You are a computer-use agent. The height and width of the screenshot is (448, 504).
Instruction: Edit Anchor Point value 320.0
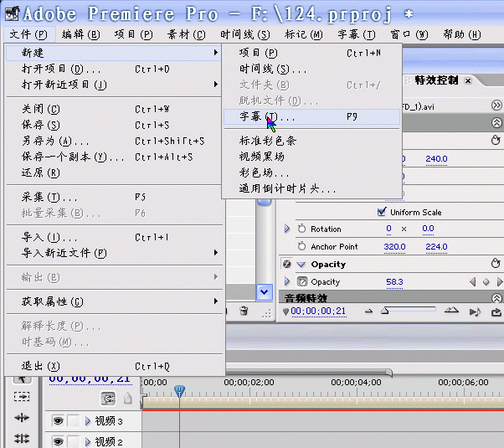pos(394,247)
